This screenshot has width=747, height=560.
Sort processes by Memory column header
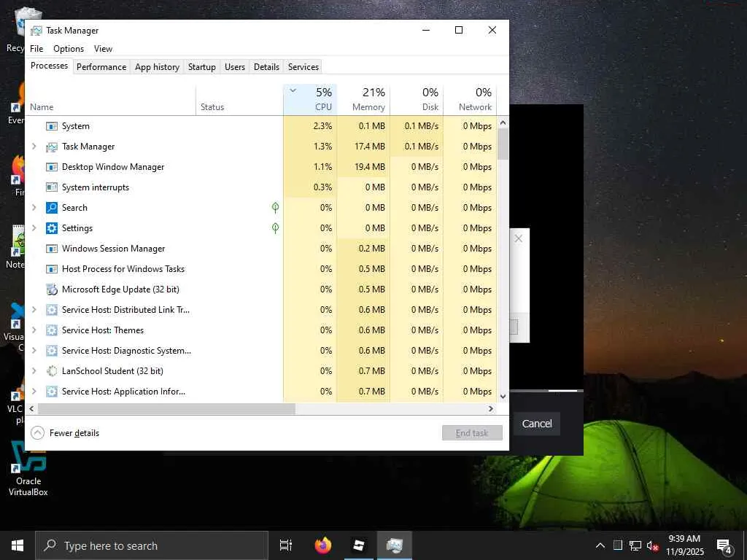click(363, 101)
